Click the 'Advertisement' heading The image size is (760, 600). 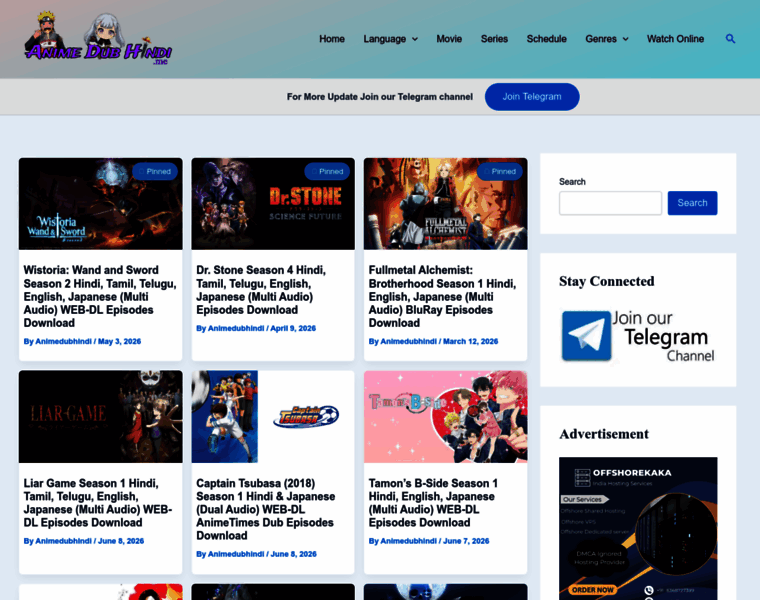pyautogui.click(x=604, y=434)
